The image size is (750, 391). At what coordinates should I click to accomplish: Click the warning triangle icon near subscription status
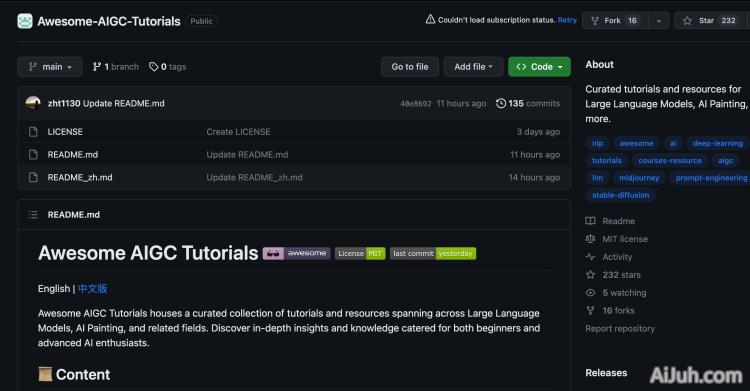[x=430, y=19]
